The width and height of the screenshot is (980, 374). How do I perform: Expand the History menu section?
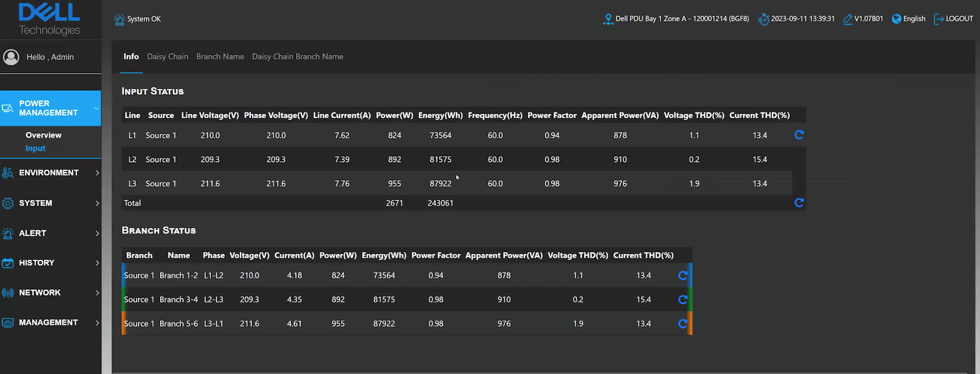tap(50, 263)
